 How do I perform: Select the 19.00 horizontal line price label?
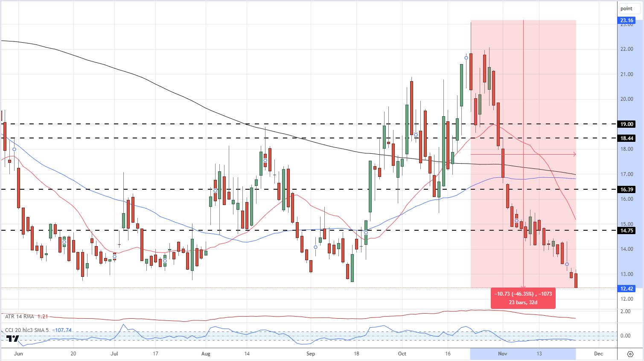click(627, 124)
